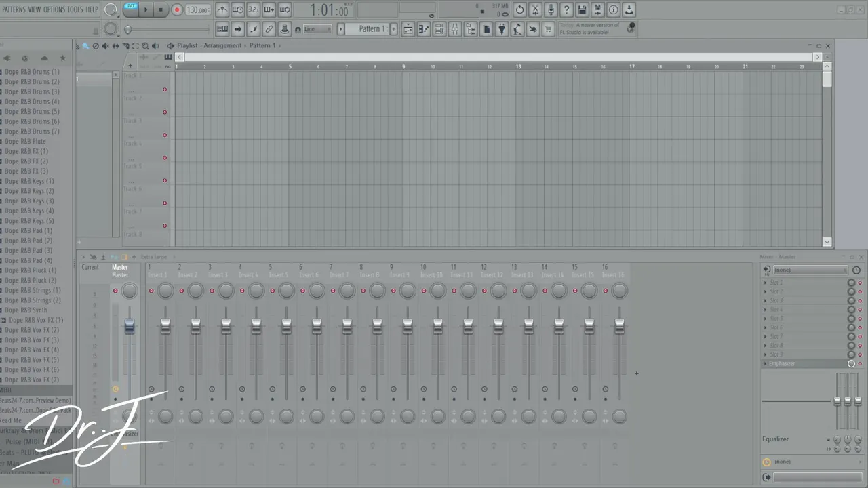The width and height of the screenshot is (868, 488).
Task: Click the export download icon
Action: click(x=629, y=9)
